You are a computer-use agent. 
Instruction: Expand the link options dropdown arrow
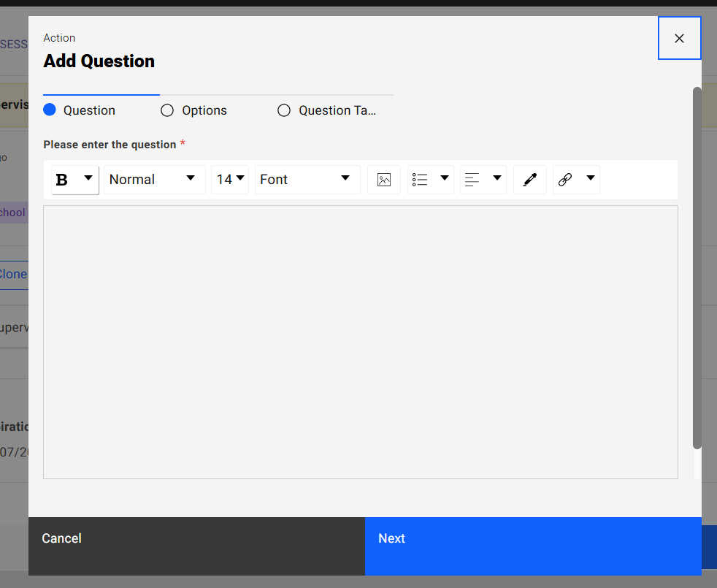[591, 178]
